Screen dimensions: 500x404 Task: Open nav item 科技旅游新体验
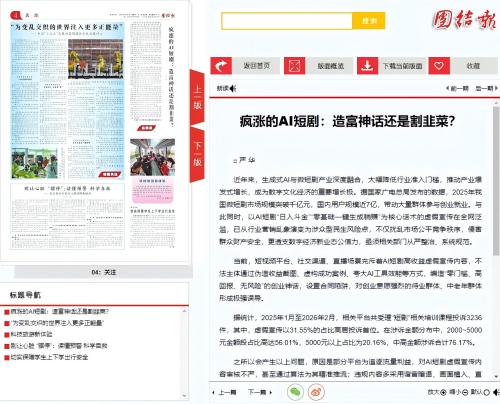[32, 334]
